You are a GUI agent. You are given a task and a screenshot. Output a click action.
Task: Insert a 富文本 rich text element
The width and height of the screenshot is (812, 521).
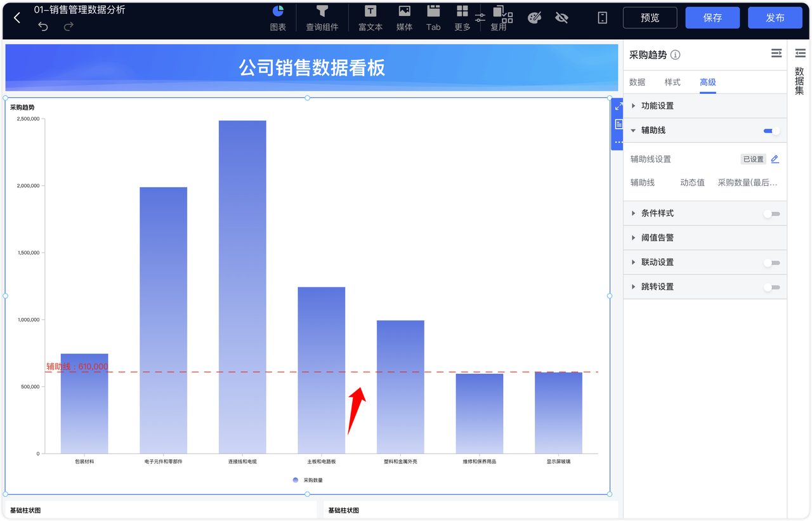(370, 17)
